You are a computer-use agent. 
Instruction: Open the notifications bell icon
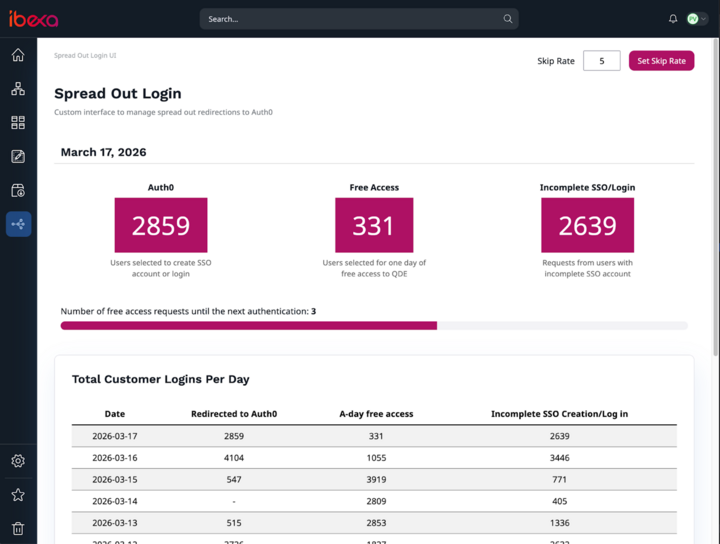[x=673, y=19]
